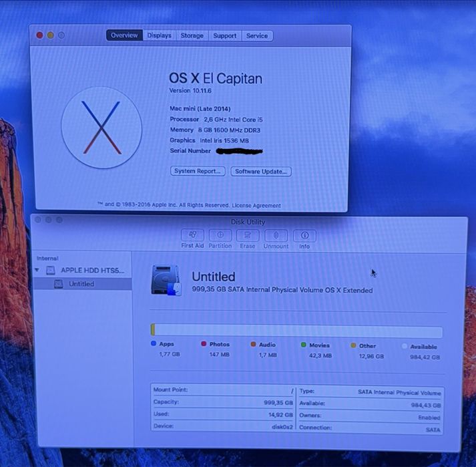476x467 pixels.
Task: Click the Available value '984,43 GB' in table
Action: click(426, 406)
